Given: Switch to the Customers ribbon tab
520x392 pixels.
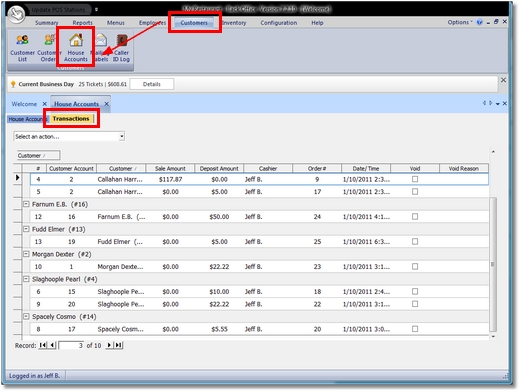Looking at the screenshot, I should coord(194,23).
